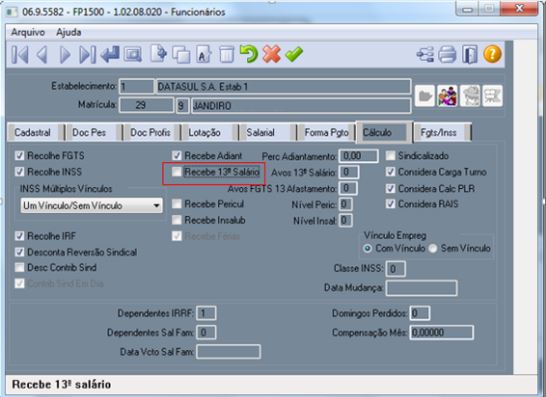Switch to the Doc Profis tab

pyautogui.click(x=150, y=133)
